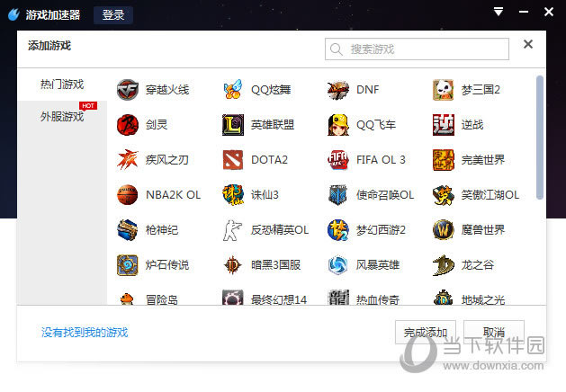Click the 疾风之刃 icon

pyautogui.click(x=128, y=160)
